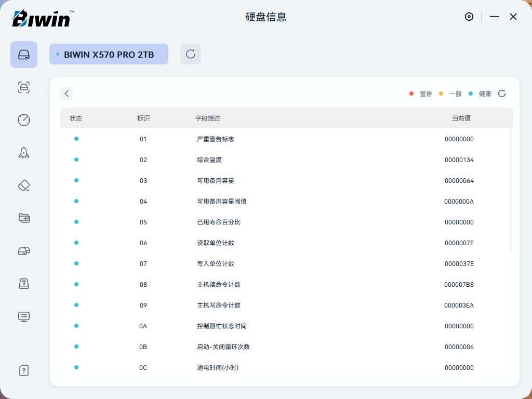Select the 读取单位计数 row description
This screenshot has height=399, width=532.
point(216,243)
